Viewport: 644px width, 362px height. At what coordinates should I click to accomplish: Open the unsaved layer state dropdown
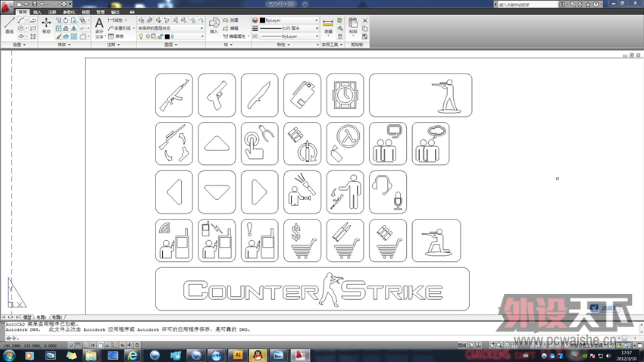click(171, 28)
